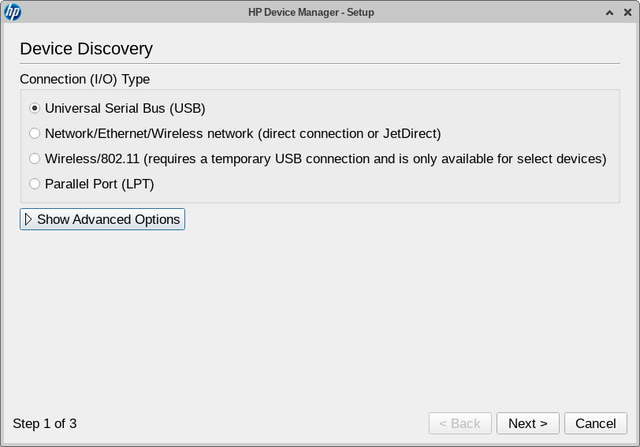This screenshot has width=640, height=447.
Task: Close the HP Device Manager Setup window
Action: pyautogui.click(x=628, y=13)
